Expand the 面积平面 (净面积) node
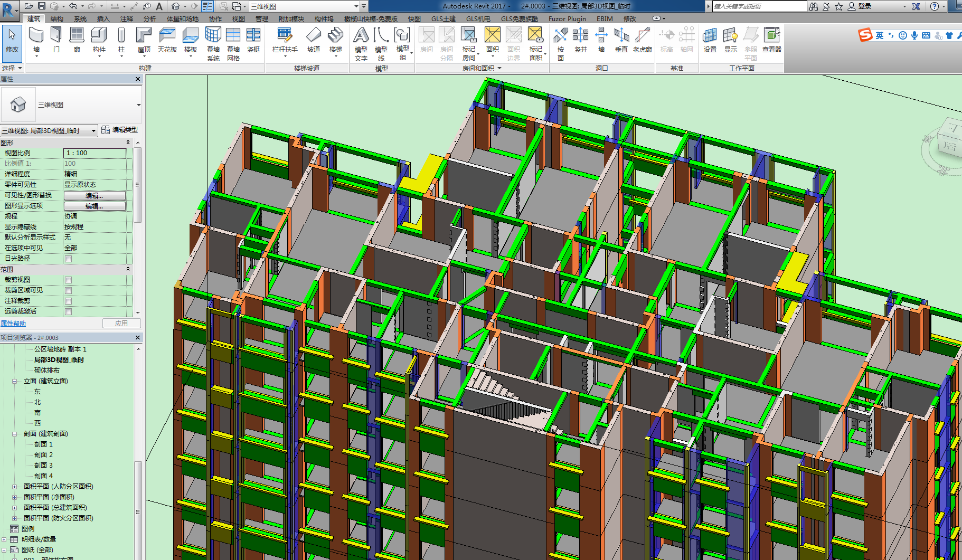Viewport: 962px width, 560px height. (14, 497)
